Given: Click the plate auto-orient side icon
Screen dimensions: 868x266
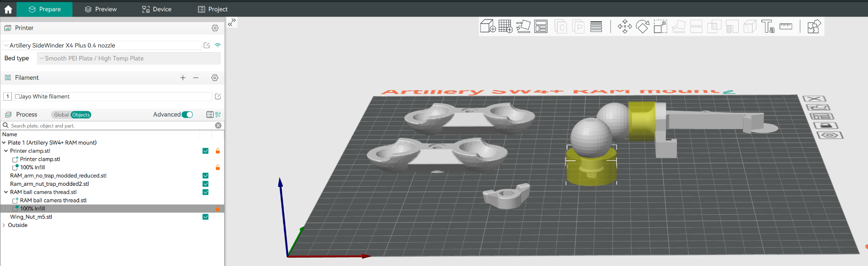Looking at the screenshot, I should tap(818, 107).
